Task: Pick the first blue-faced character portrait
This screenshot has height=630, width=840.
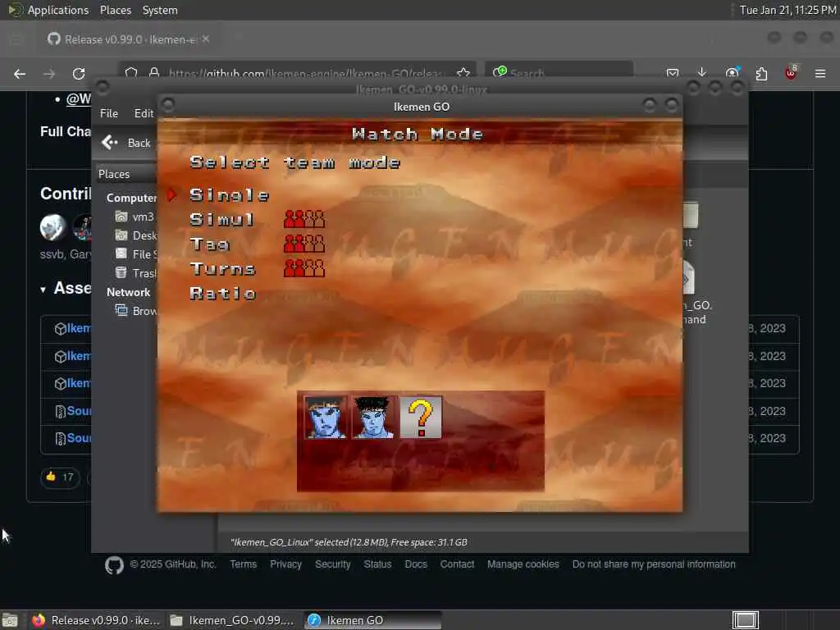Action: (325, 418)
